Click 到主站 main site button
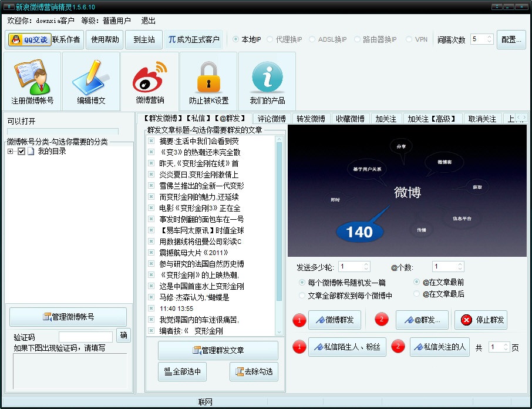This screenshot has width=532, height=409. click(x=144, y=40)
